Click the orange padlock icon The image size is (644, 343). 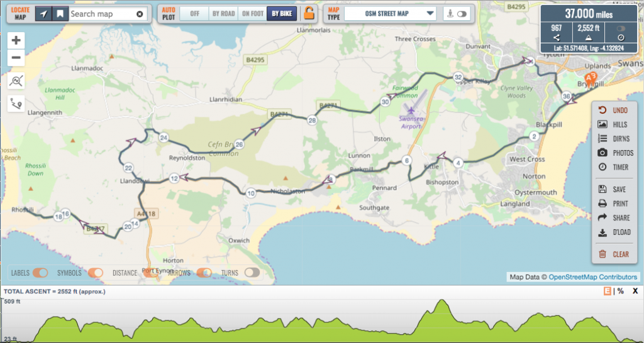pyautogui.click(x=308, y=13)
